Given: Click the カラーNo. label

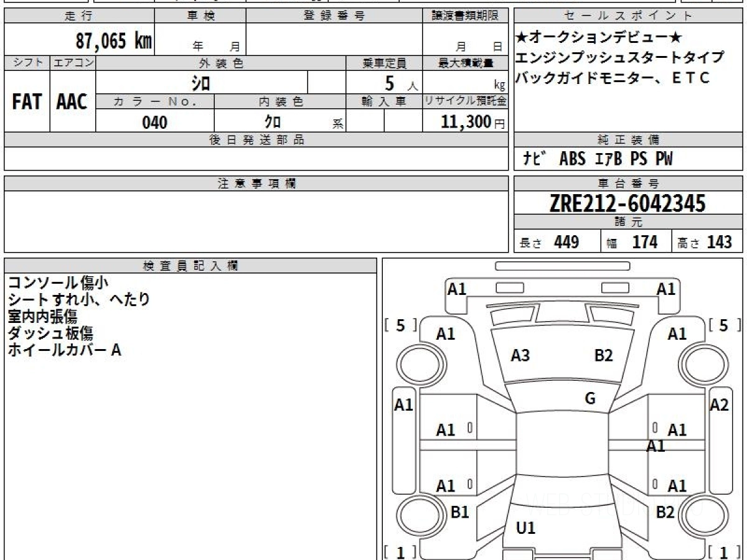Looking at the screenshot, I should [155, 101].
